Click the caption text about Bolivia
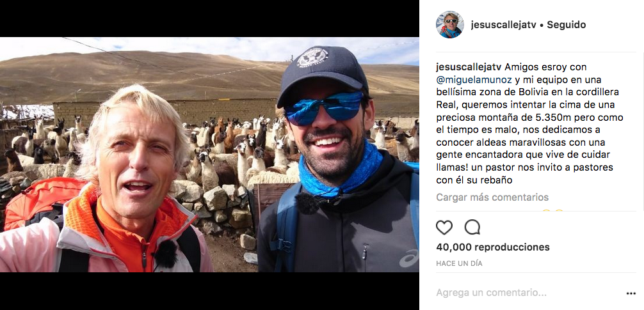Image resolution: width=644 pixels, height=310 pixels. click(x=530, y=124)
